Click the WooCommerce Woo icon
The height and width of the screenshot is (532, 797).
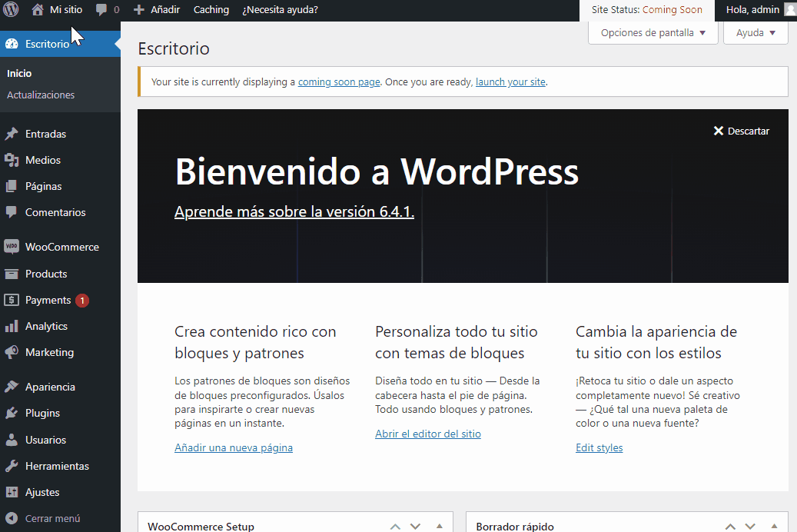12,247
